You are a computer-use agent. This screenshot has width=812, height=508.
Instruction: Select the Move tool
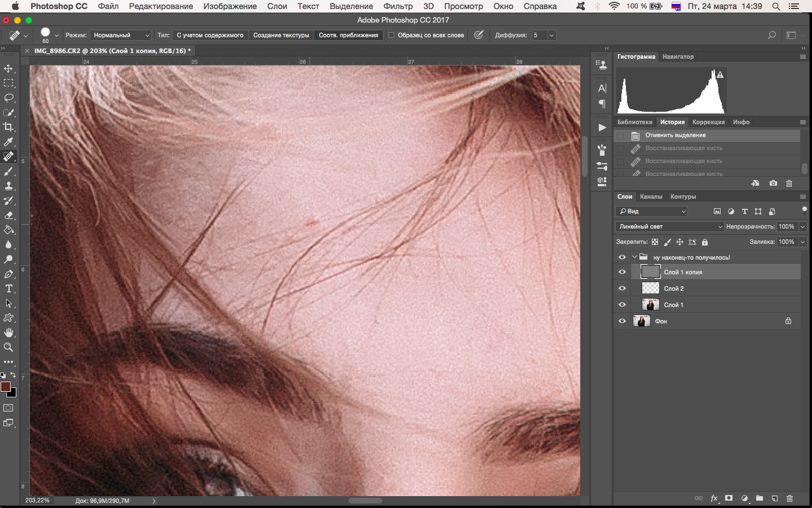8,69
